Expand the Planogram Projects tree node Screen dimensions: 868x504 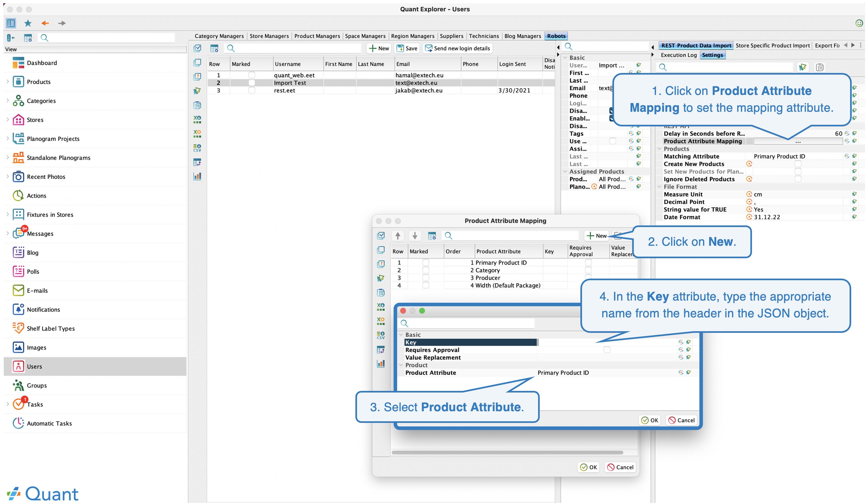click(x=8, y=139)
